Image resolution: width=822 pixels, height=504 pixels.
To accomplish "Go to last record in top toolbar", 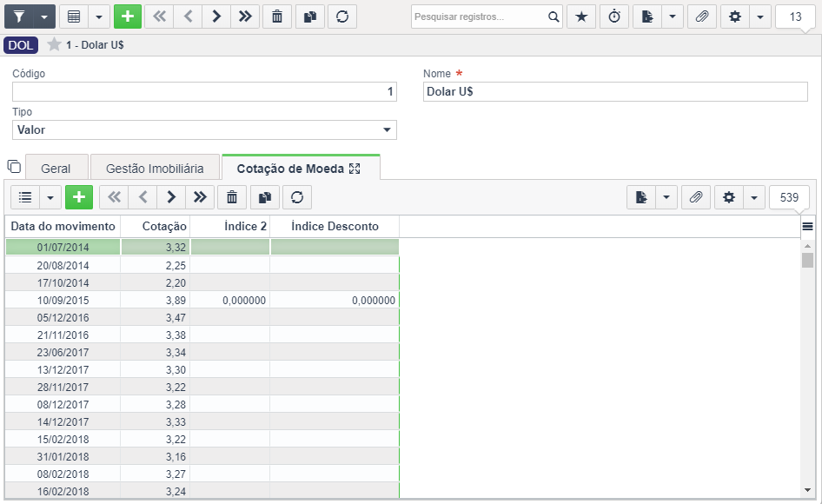I will [245, 17].
